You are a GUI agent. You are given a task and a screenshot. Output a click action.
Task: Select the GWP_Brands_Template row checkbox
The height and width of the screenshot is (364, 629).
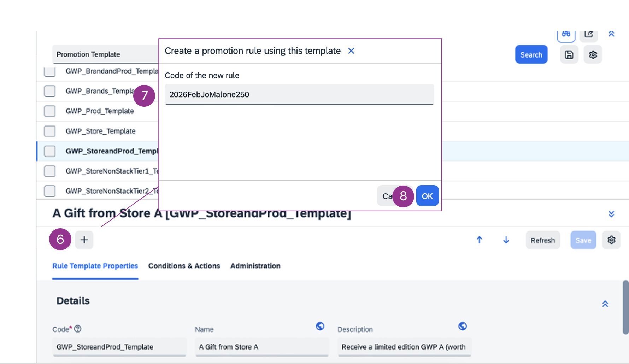tap(49, 91)
